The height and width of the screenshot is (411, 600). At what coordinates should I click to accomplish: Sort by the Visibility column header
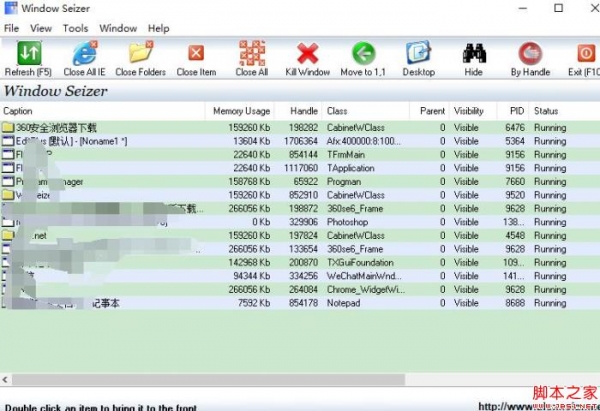point(473,111)
